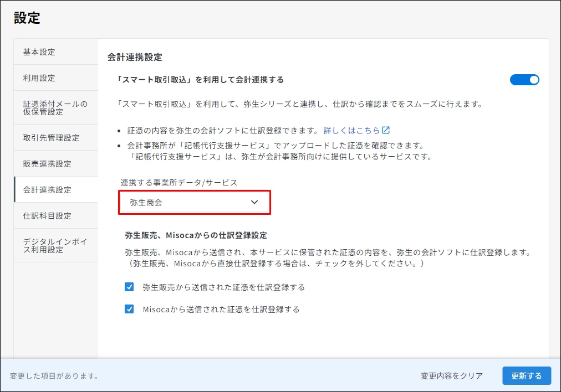Uncheck 弥生販売から送信された証憑を仕訳登録する
This screenshot has width=561, height=392.
point(129,287)
